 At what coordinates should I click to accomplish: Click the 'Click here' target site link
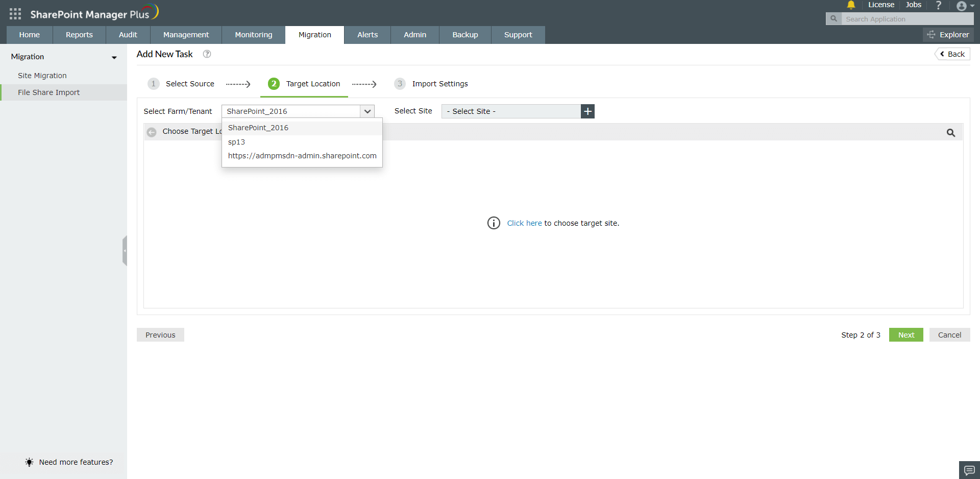pos(524,223)
